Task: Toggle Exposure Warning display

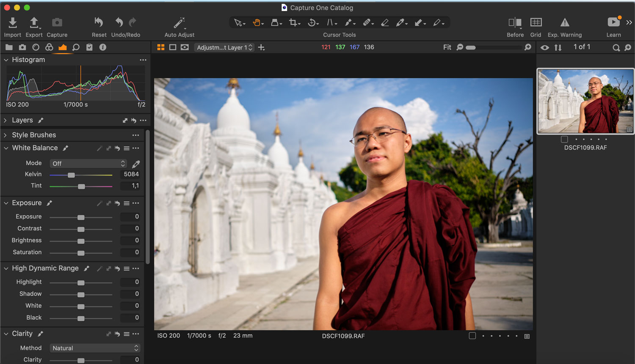Action: (565, 22)
